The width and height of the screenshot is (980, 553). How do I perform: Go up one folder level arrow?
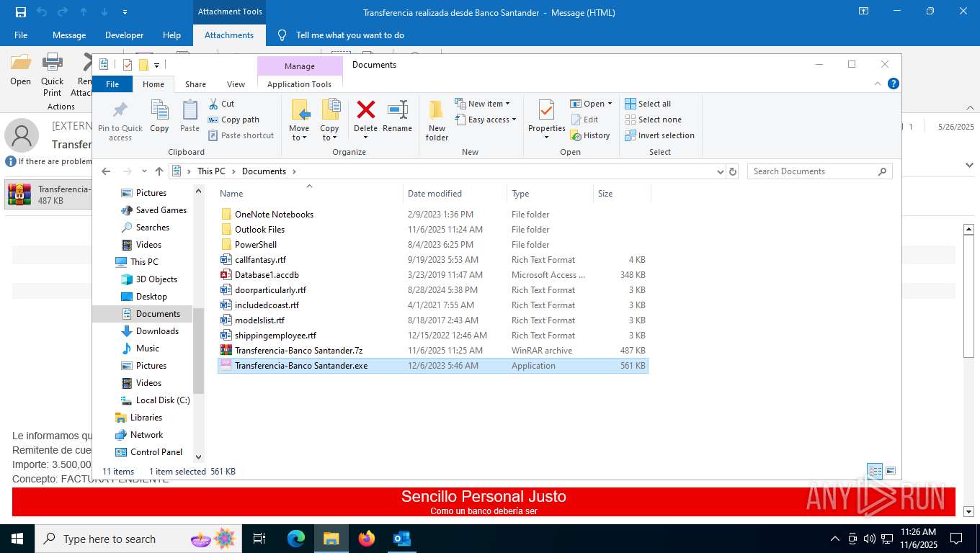click(159, 171)
